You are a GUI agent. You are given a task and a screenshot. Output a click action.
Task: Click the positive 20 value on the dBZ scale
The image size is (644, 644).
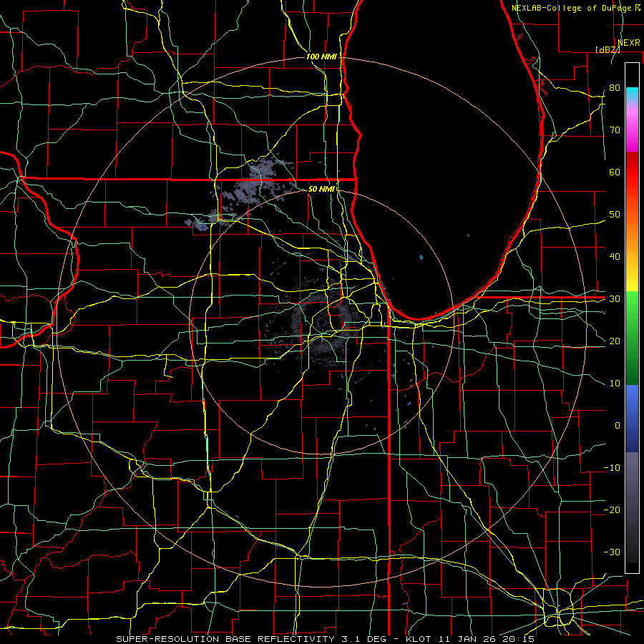[615, 341]
